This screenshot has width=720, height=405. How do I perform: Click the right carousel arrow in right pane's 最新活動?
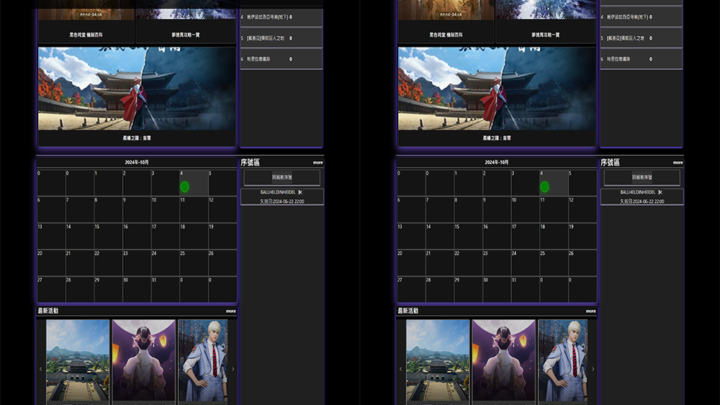pyautogui.click(x=593, y=368)
